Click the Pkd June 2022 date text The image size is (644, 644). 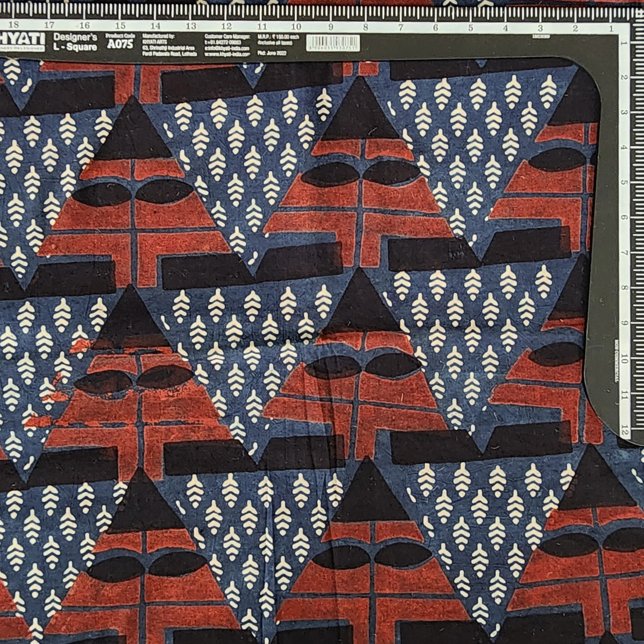tap(272, 53)
